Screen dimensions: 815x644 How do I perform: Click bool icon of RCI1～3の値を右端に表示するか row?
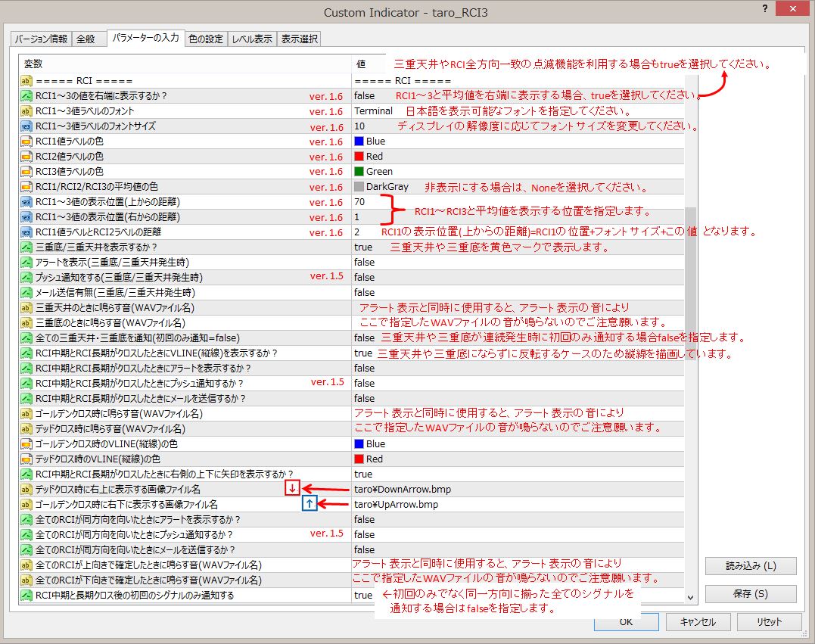pos(26,96)
